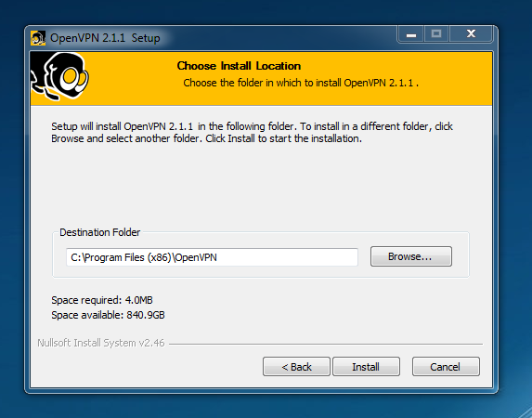Go back using the < Back button
Screen dimensions: 532x418
296,366
